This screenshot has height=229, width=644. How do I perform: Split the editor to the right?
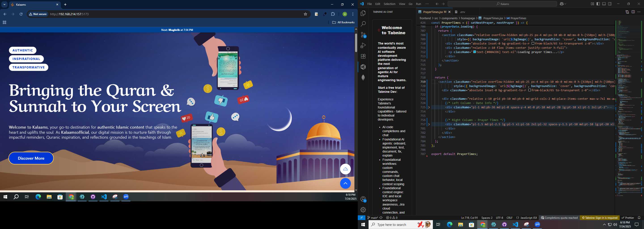633,12
